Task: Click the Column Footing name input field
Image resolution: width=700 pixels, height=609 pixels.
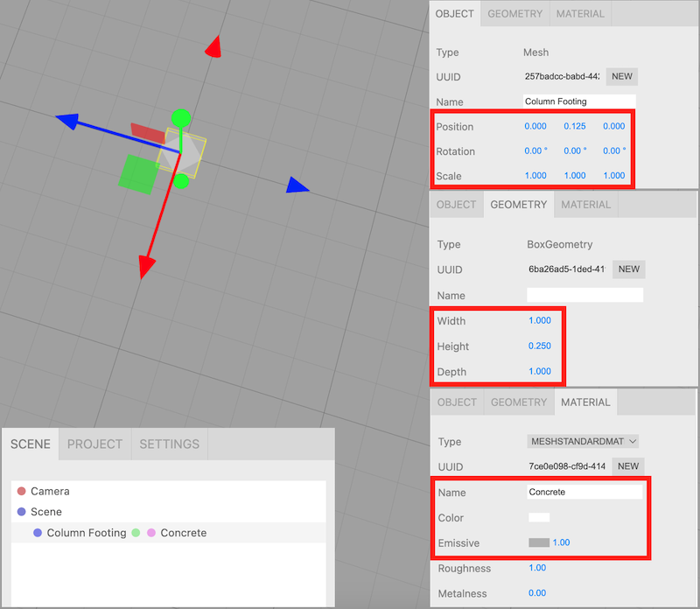Action: tap(578, 101)
